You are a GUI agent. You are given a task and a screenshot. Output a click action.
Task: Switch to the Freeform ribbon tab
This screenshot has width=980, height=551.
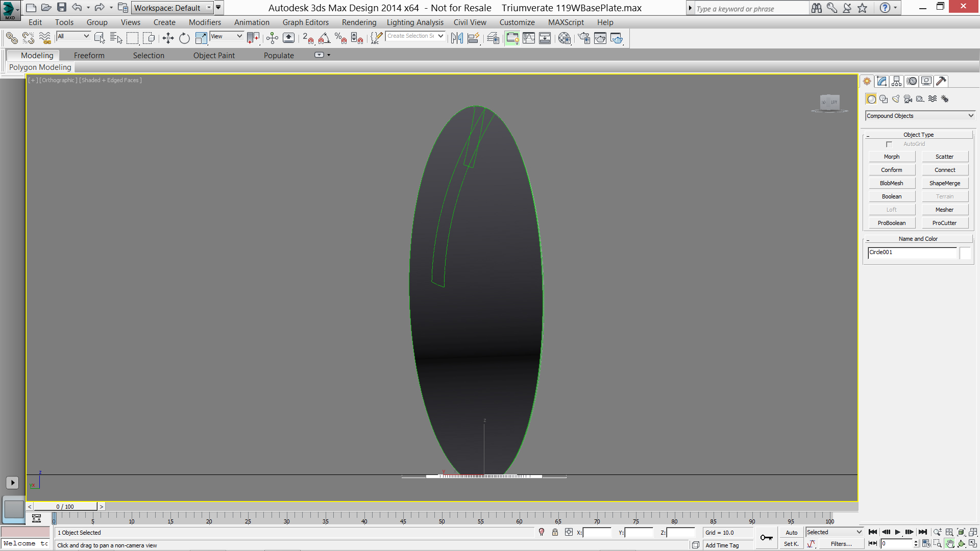click(x=89, y=56)
